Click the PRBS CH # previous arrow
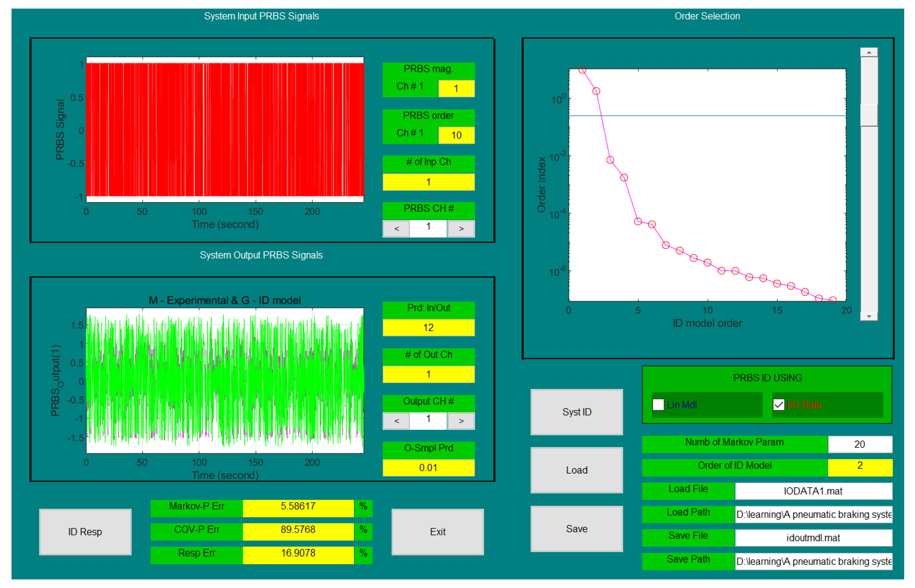 [396, 229]
